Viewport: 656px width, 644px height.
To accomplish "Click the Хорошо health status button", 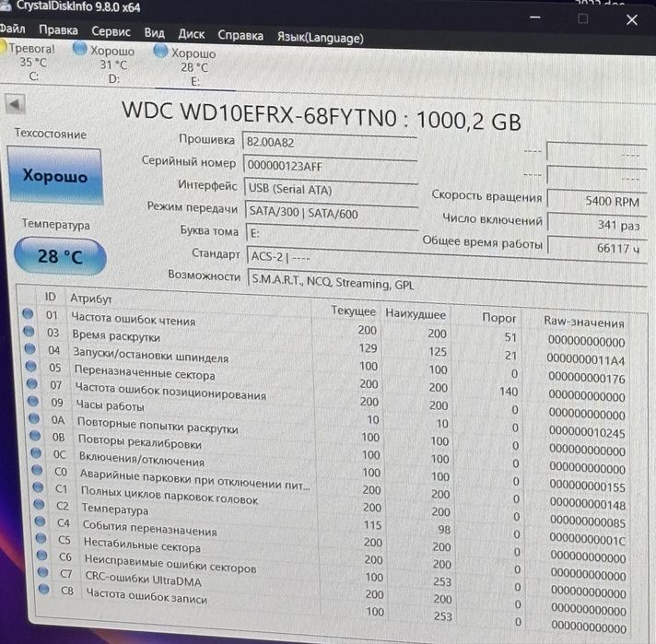I will (55, 176).
